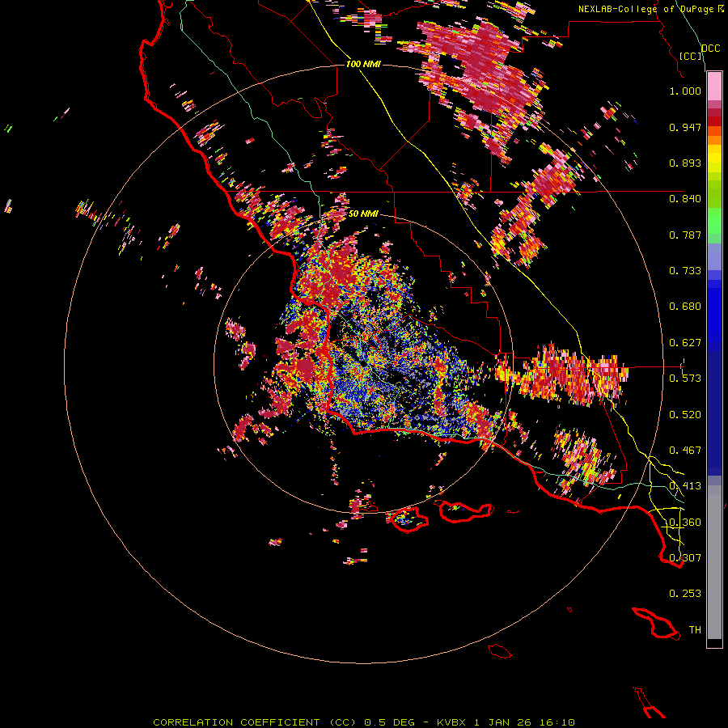Click the 0.5 DEG elevation text
The height and width of the screenshot is (728, 728).
pos(391,722)
